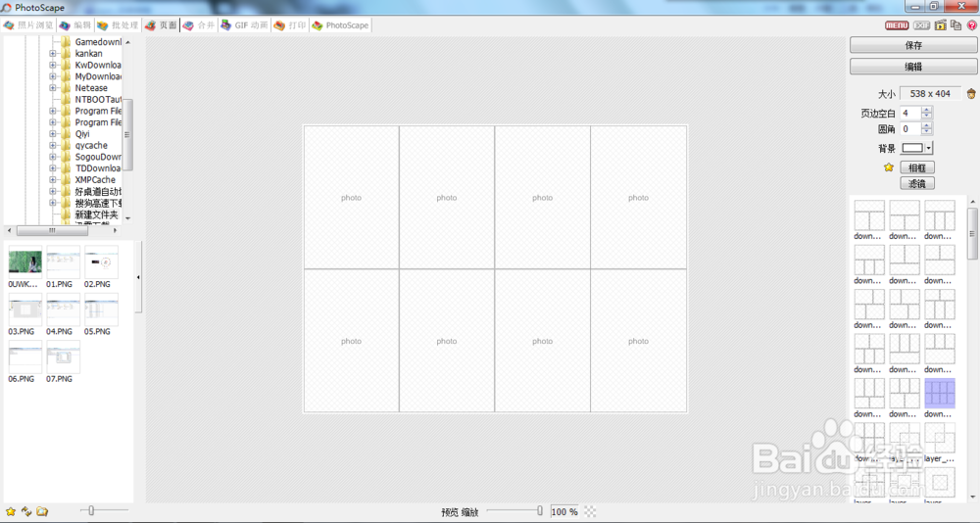Open the red MENU icon

[897, 25]
